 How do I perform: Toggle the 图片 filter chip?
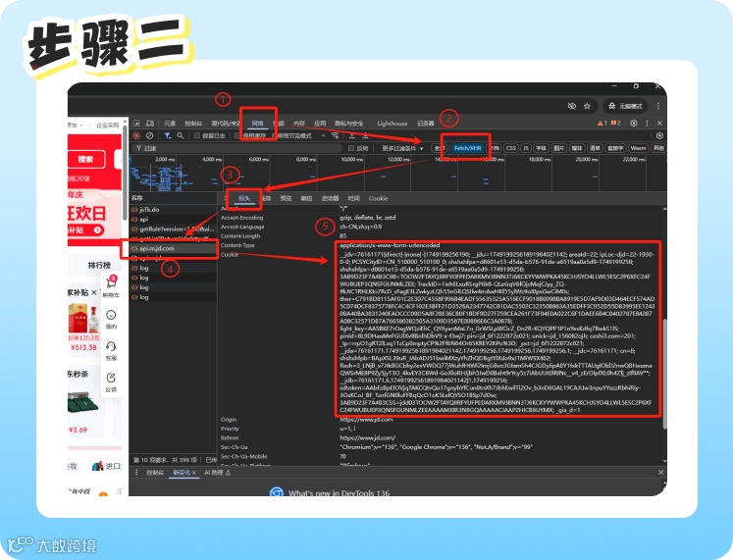pyautogui.click(x=558, y=148)
